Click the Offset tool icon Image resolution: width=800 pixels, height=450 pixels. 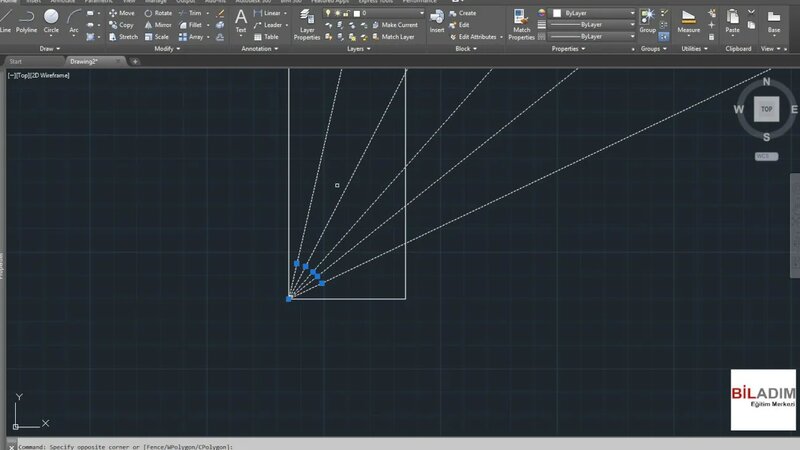click(220, 37)
